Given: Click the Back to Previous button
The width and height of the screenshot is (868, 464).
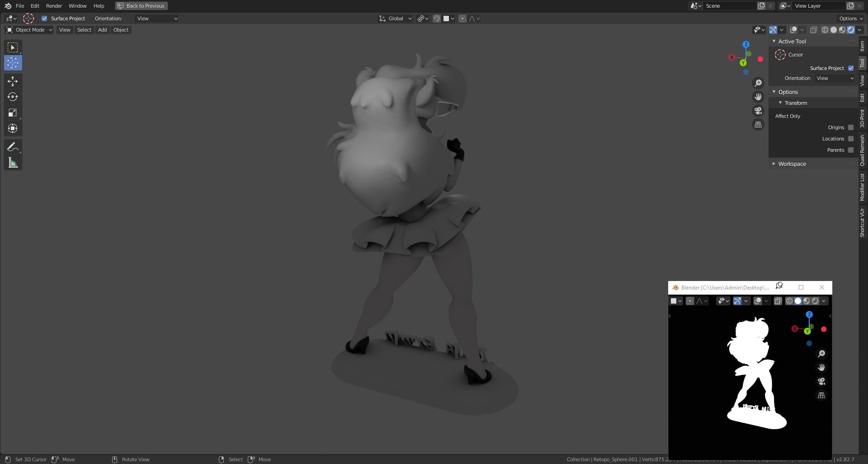Looking at the screenshot, I should [x=142, y=6].
